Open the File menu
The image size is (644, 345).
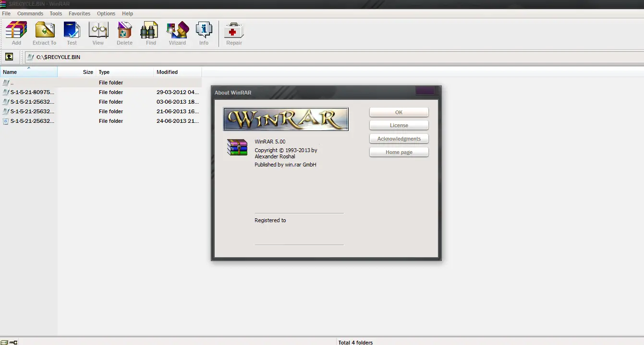click(x=6, y=13)
